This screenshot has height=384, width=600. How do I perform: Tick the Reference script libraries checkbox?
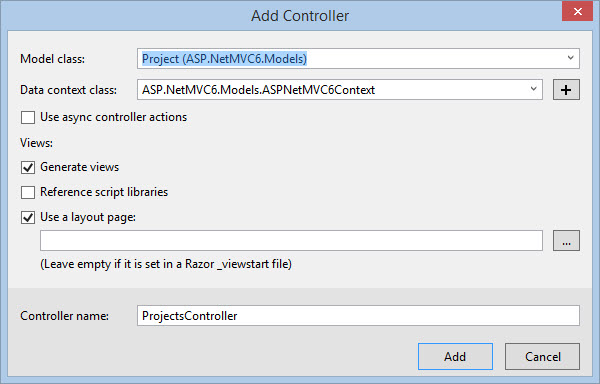point(28,192)
